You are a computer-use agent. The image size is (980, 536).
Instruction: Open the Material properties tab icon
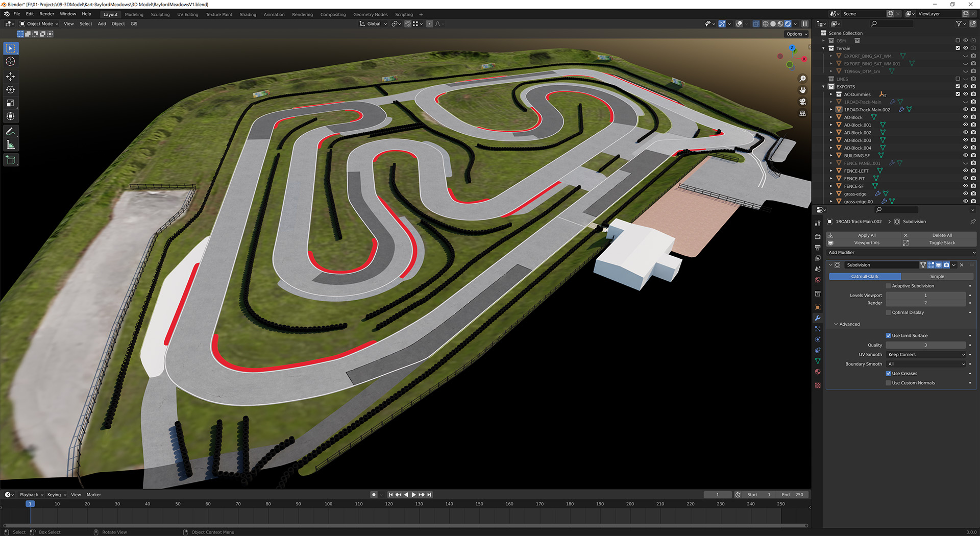tap(818, 372)
